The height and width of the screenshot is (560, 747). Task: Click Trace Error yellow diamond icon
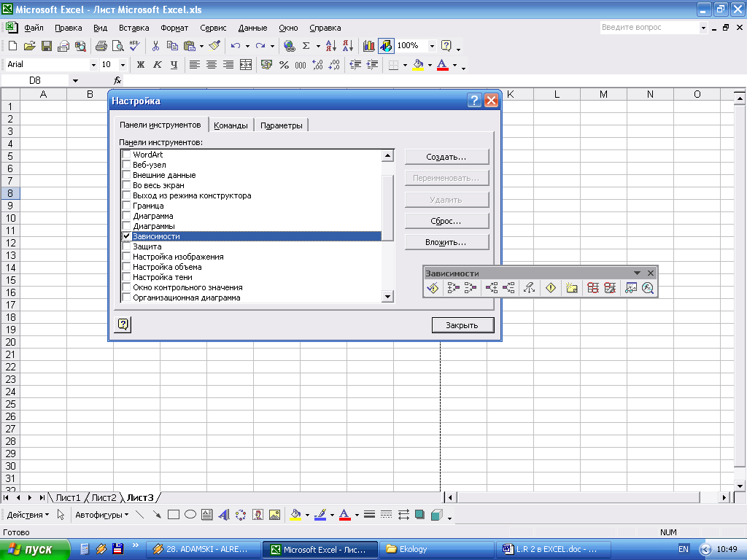click(x=551, y=288)
